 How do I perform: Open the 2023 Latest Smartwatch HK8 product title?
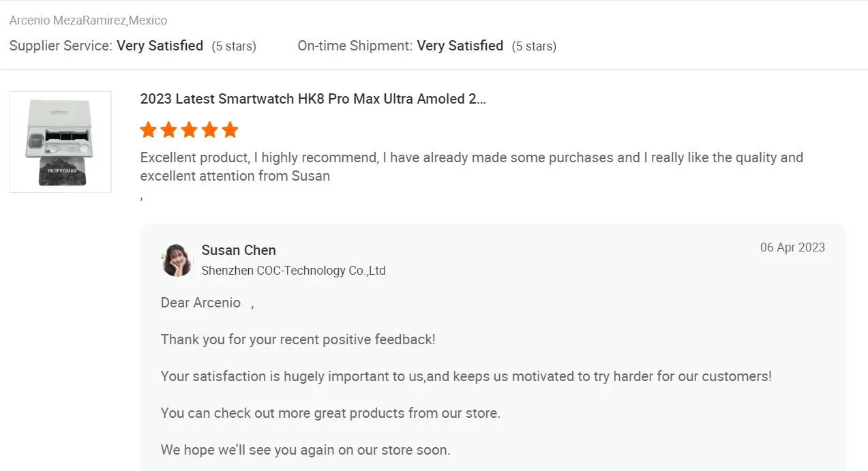[313, 99]
